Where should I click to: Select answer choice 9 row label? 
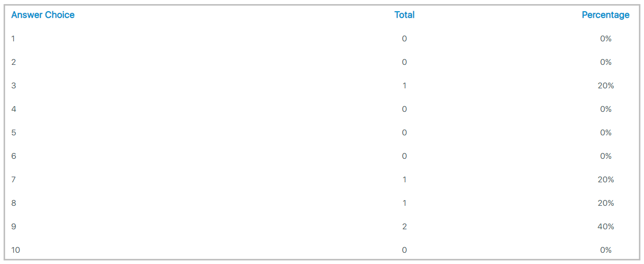[x=14, y=226]
